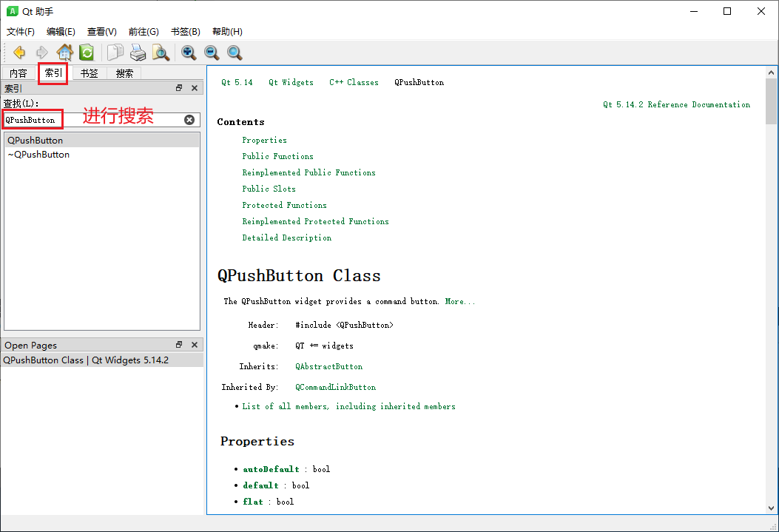
Task: Click the Copy pages toolbar icon
Action: click(115, 52)
